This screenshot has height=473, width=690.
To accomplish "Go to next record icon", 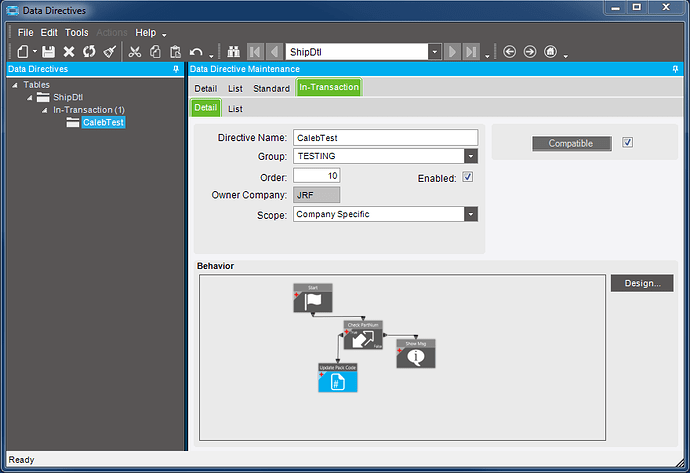I will [452, 52].
